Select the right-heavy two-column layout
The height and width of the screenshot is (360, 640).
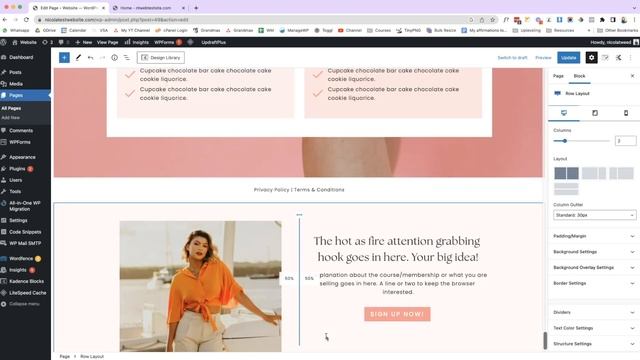point(621,173)
